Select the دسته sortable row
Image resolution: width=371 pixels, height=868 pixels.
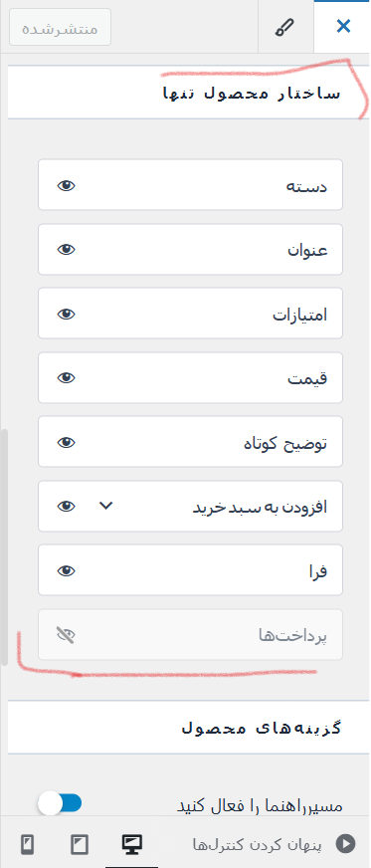(x=190, y=185)
